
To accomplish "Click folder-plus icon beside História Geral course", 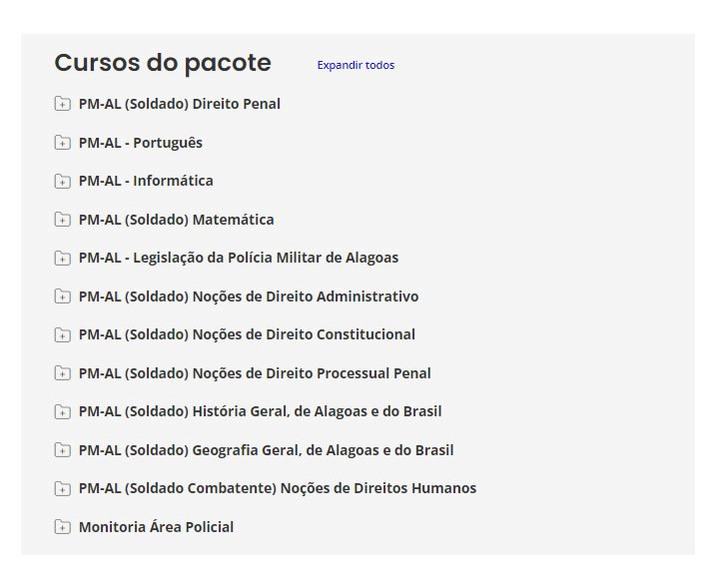I will click(62, 411).
